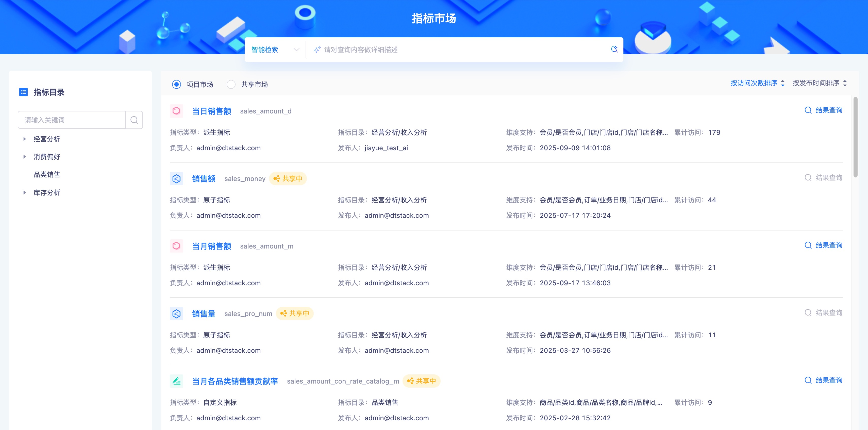
Task: Select the 项目市场 radio button
Action: [176, 84]
